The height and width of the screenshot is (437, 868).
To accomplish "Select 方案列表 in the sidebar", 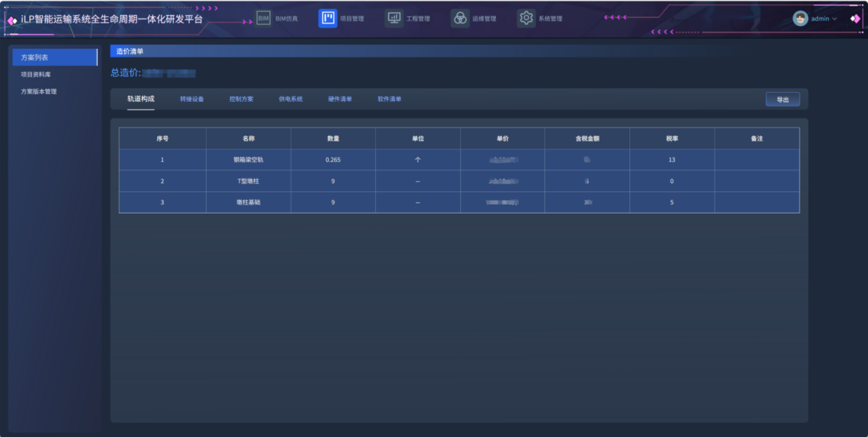I will [x=34, y=57].
